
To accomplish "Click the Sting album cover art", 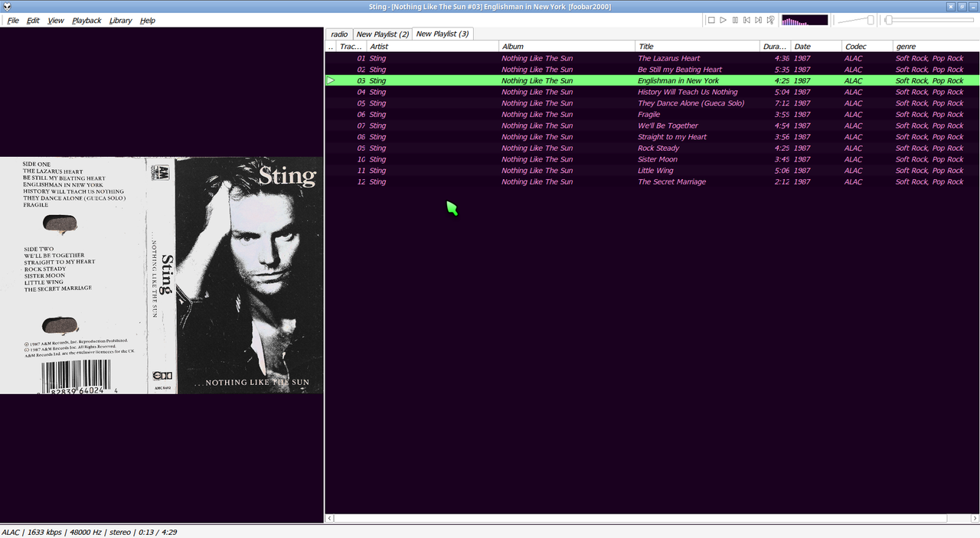I will [x=162, y=276].
